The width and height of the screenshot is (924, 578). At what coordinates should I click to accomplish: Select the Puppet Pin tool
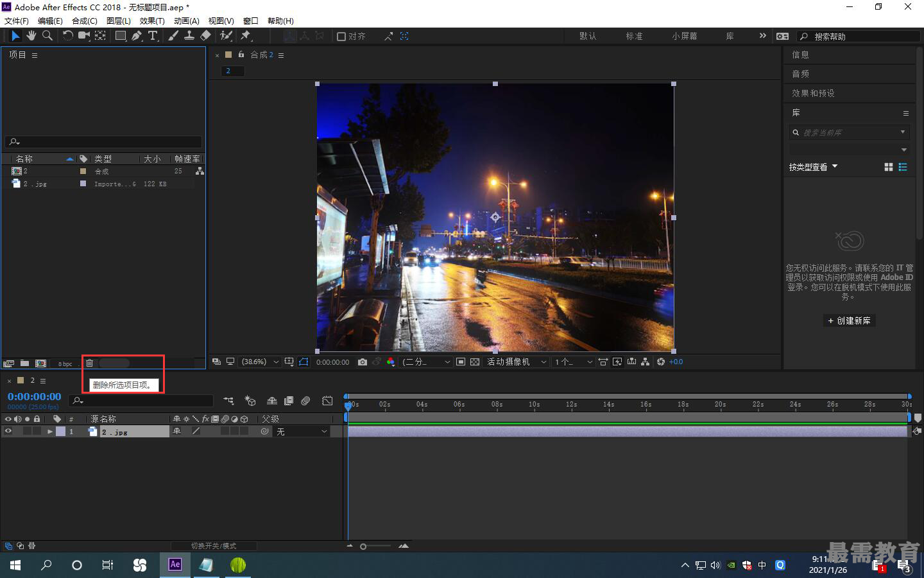pos(246,36)
